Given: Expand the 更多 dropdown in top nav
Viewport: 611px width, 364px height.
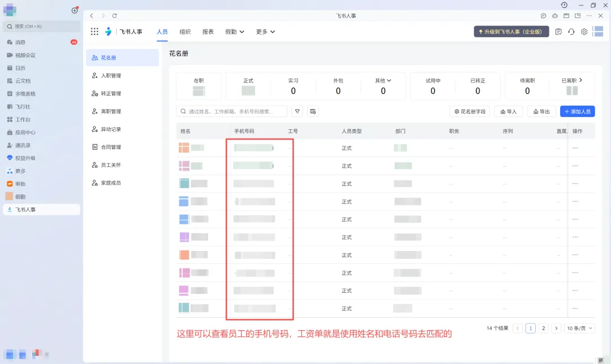Looking at the screenshot, I should (x=265, y=32).
